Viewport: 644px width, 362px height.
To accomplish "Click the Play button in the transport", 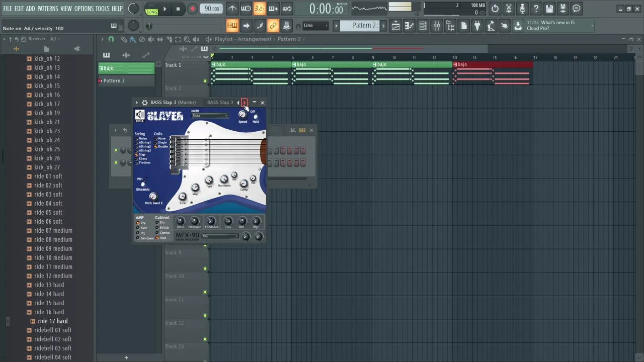I will tap(165, 9).
